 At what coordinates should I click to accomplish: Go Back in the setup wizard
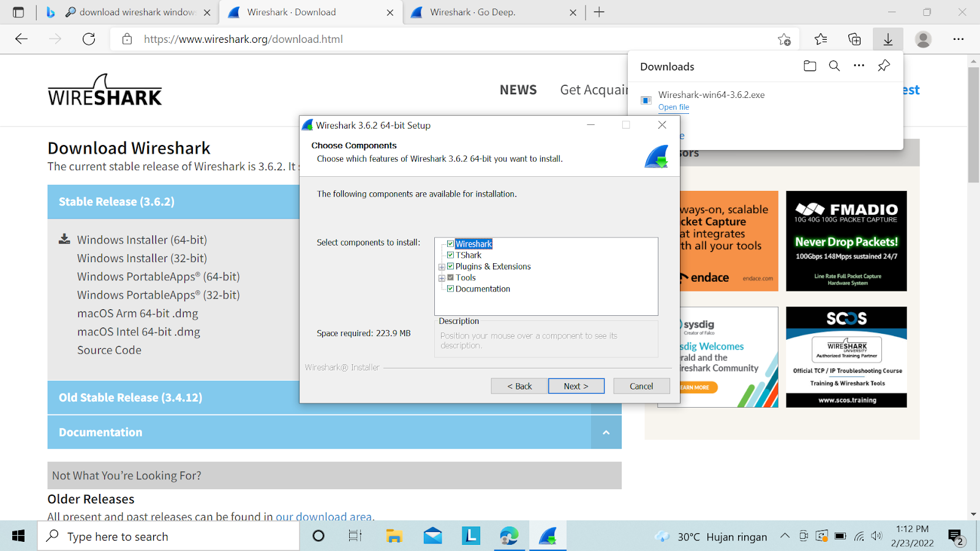point(519,386)
